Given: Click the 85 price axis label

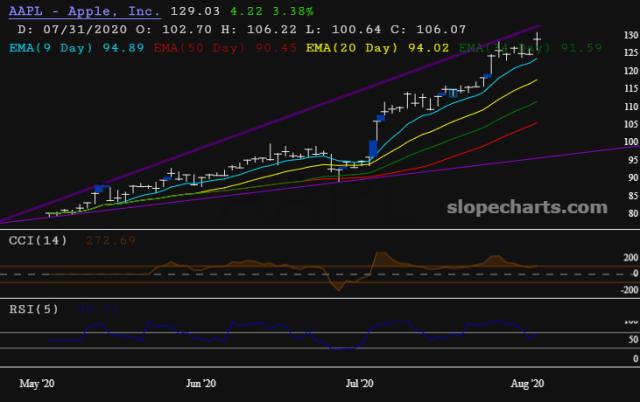Looking at the screenshot, I should coord(633,195).
